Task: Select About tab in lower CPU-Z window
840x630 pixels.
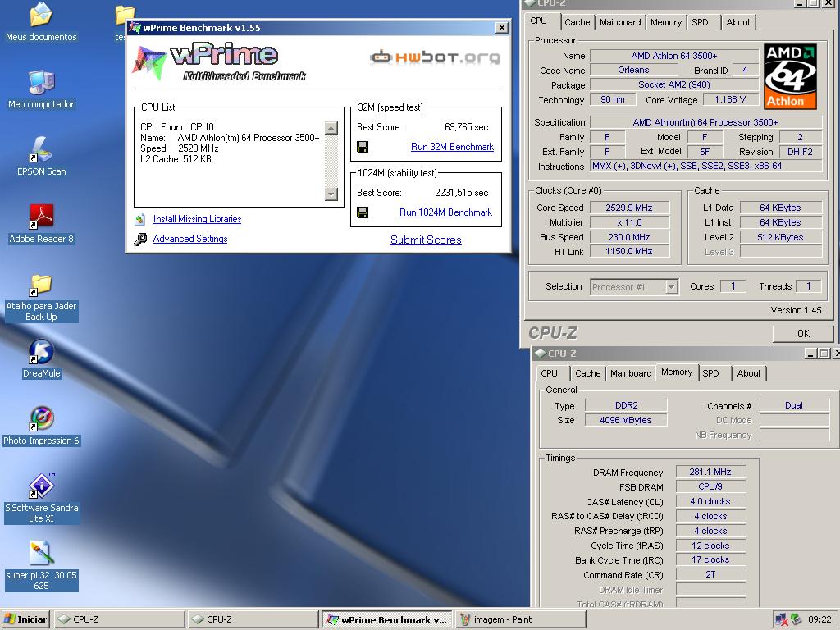Action: coord(749,373)
